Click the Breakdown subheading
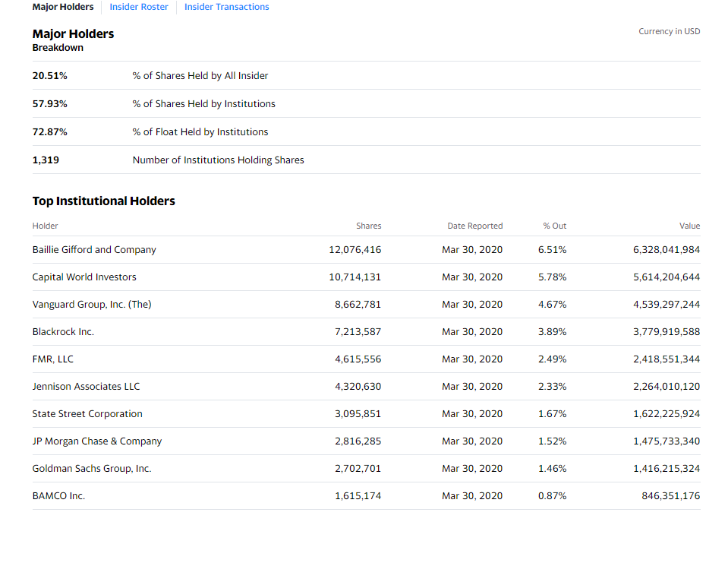Image resolution: width=728 pixels, height=563 pixels. [x=58, y=48]
